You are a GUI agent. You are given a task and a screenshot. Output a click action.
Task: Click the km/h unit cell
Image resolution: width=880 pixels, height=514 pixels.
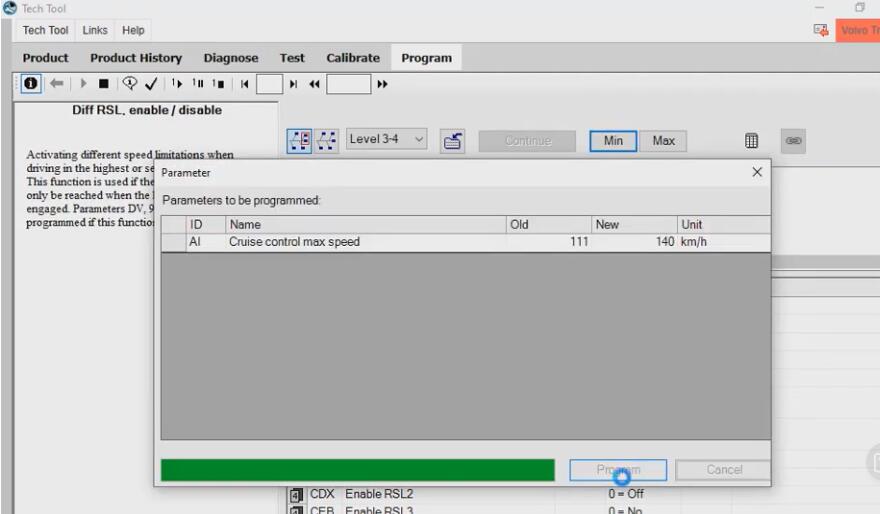point(723,242)
